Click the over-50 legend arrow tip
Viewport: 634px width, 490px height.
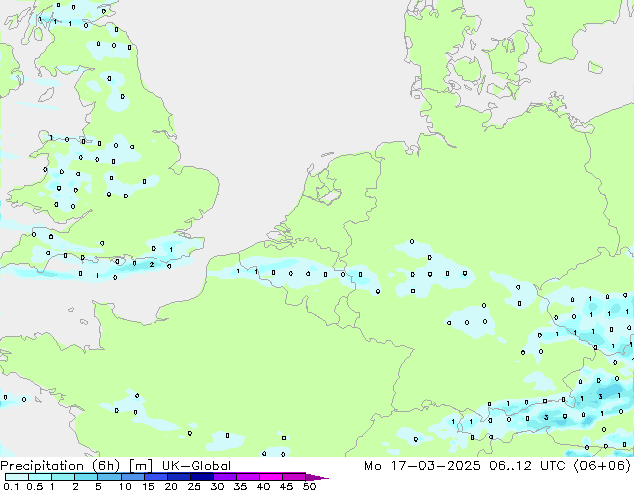pos(317,477)
